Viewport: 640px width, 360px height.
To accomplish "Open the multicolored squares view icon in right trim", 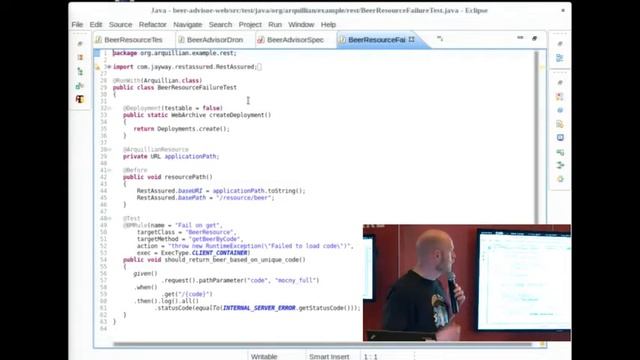I will (x=560, y=97).
